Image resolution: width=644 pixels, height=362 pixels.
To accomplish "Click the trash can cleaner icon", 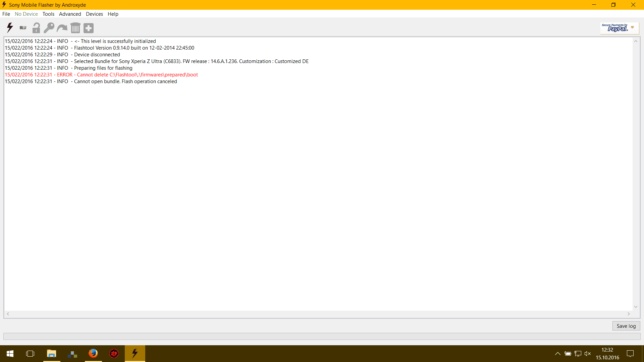I will [75, 28].
